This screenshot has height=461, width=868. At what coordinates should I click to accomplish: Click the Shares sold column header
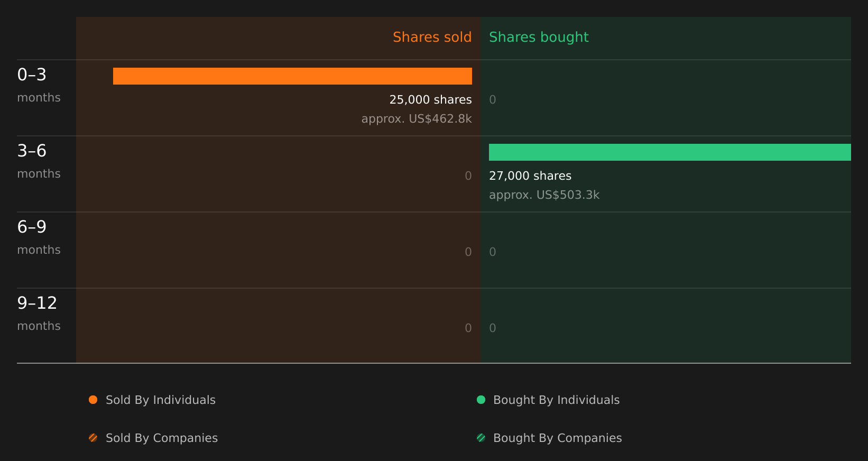(x=432, y=37)
